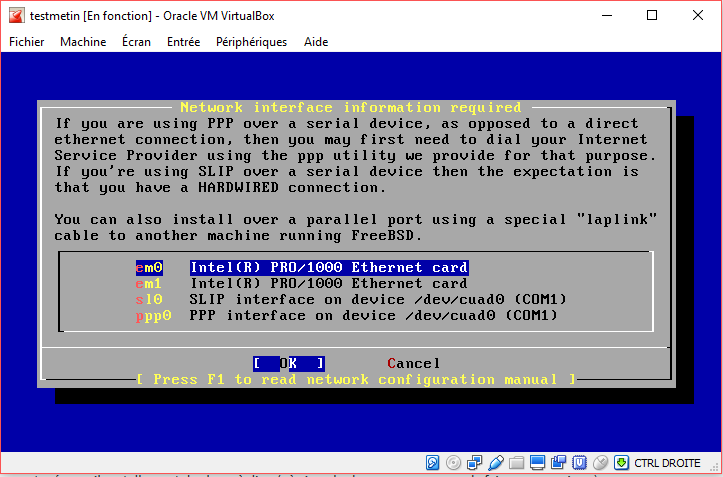The image size is (723, 477).
Task: Click the video capture status icon
Action: pos(558,462)
